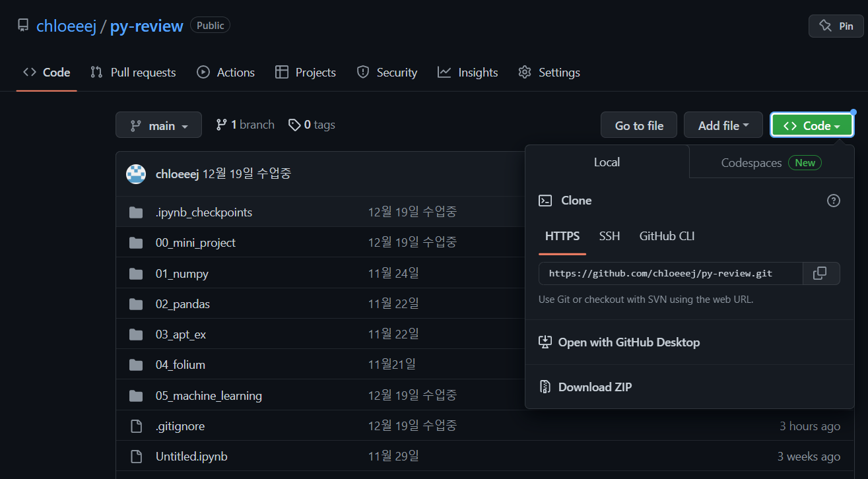Open the py-review repository link
This screenshot has width=868, height=479.
point(147,26)
